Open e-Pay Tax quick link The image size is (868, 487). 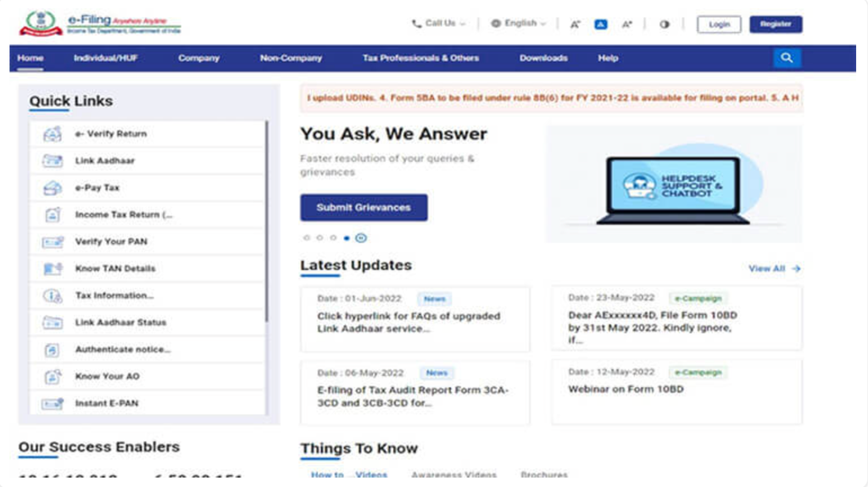pos(147,188)
